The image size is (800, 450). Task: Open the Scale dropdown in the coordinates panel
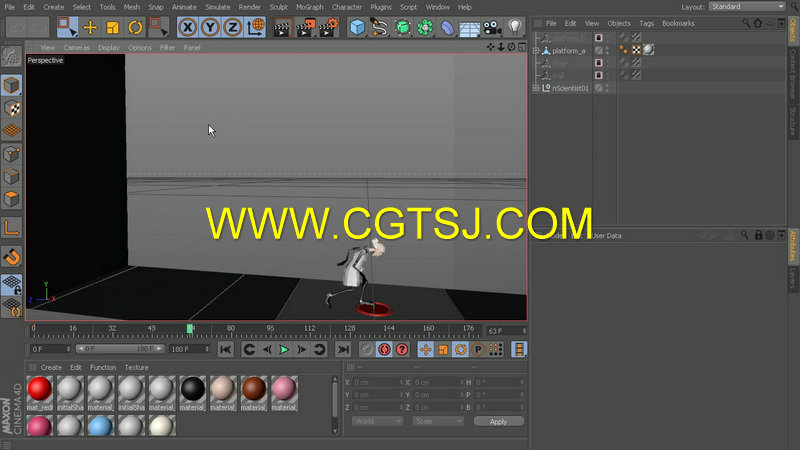(x=438, y=421)
